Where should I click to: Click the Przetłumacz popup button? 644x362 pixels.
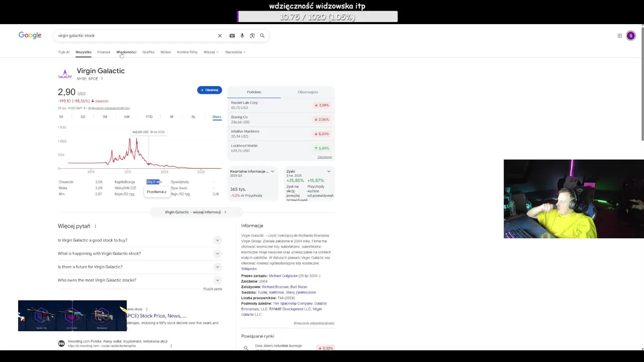[156, 192]
